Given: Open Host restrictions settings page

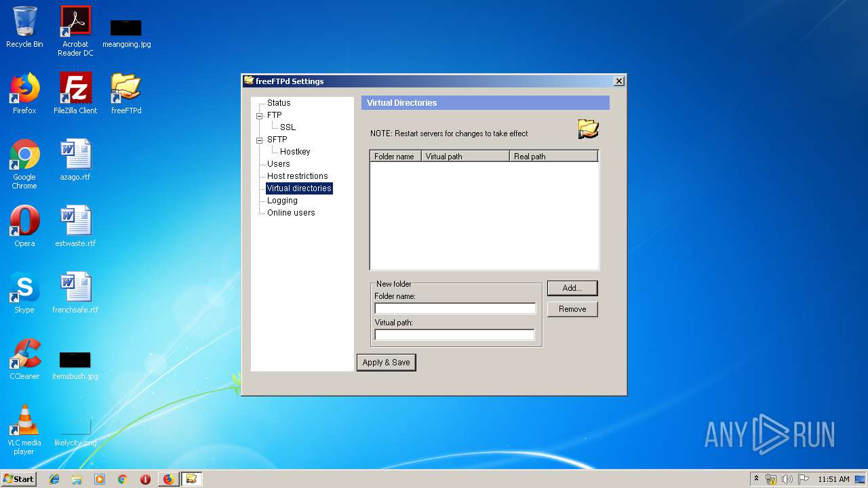Looking at the screenshot, I should tap(297, 176).
